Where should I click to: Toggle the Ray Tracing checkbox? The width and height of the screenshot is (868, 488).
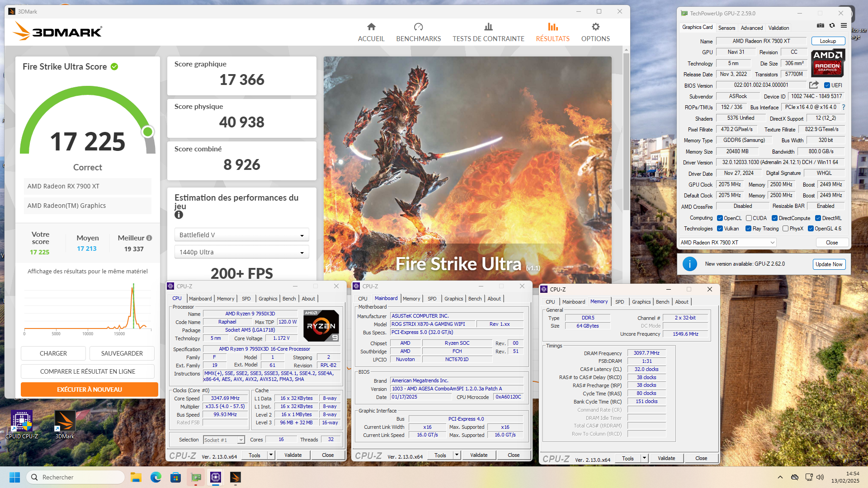tap(748, 229)
